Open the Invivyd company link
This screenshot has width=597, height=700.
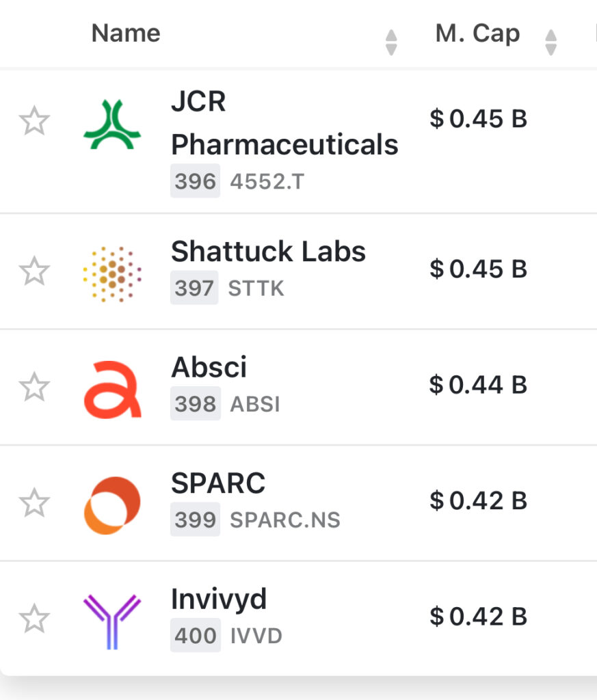219,600
